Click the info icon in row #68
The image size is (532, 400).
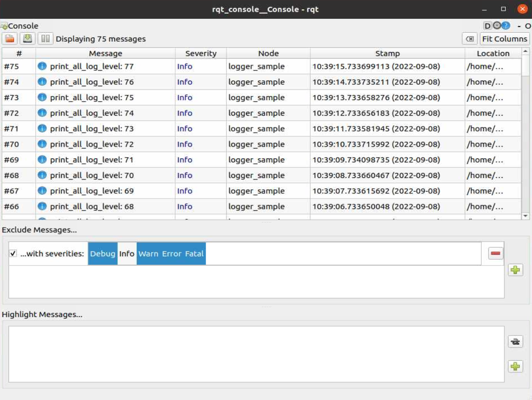(x=42, y=175)
